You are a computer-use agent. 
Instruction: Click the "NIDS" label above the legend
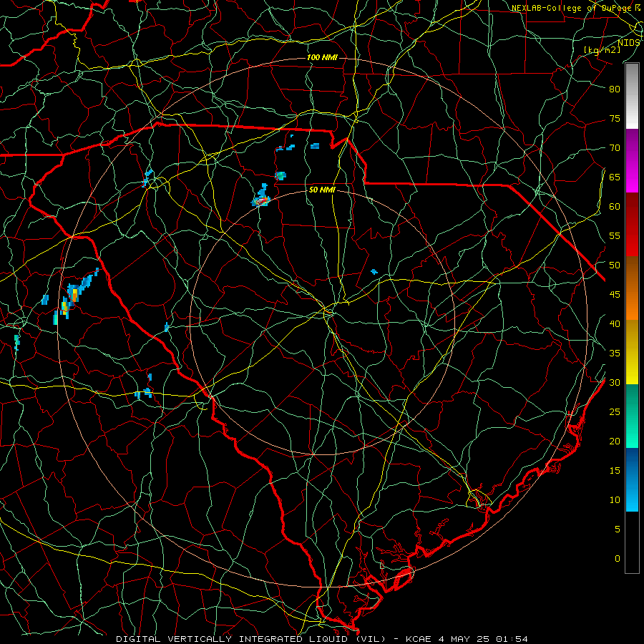tap(628, 43)
